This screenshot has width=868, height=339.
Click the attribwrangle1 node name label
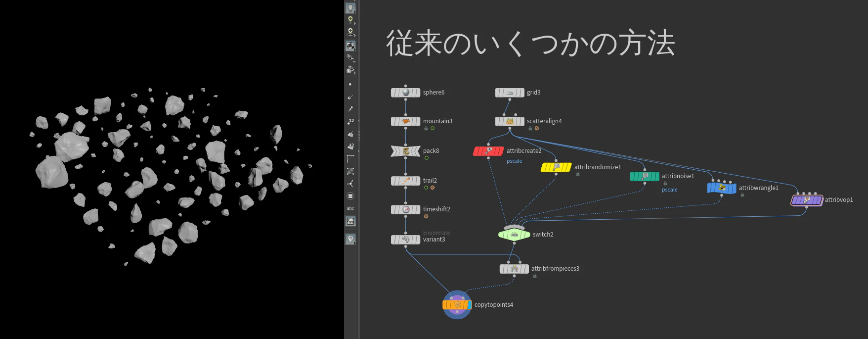click(x=759, y=188)
